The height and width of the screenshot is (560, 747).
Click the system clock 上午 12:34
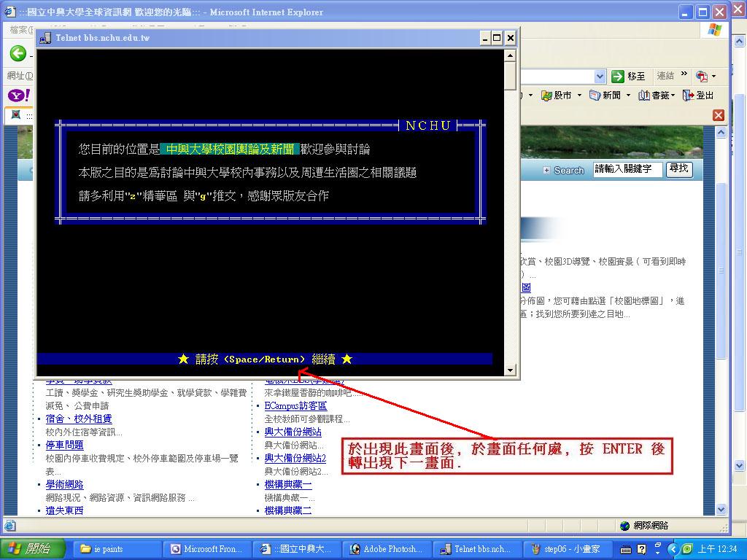click(x=718, y=550)
